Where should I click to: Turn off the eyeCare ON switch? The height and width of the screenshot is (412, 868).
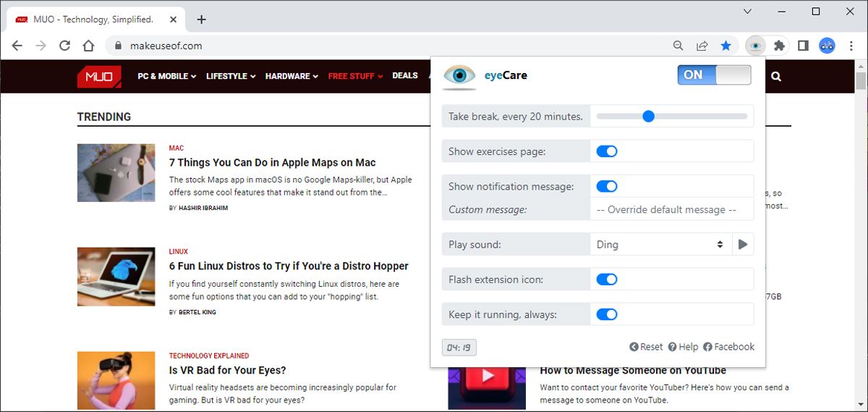click(714, 75)
